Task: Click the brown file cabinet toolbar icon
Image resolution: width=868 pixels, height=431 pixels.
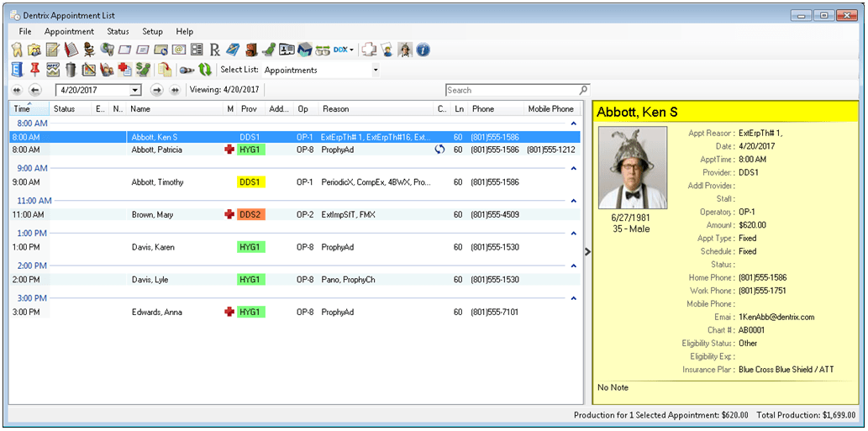Action: pos(251,50)
